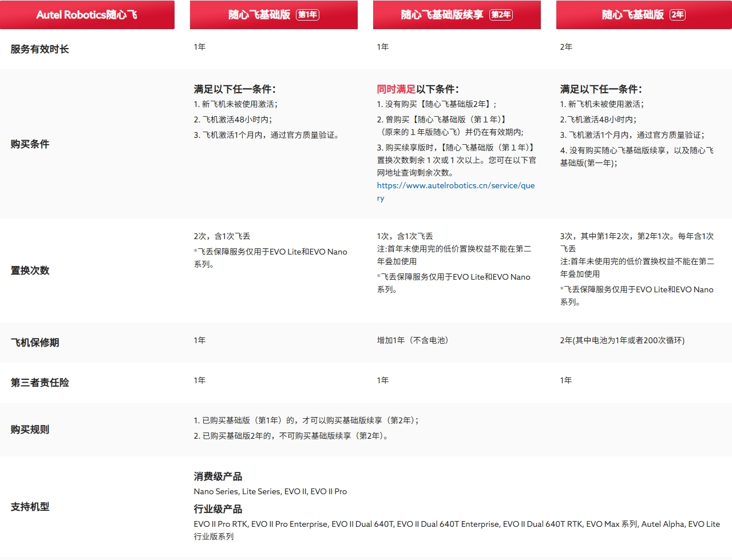Click the 置换次数 row label
This screenshot has height=560, width=732.
30,271
